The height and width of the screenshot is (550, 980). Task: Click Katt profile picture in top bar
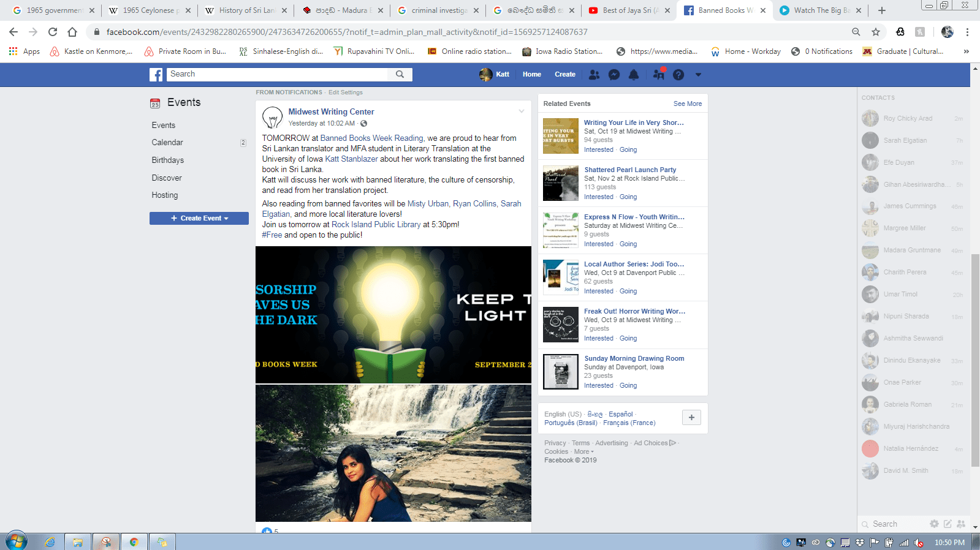pyautogui.click(x=485, y=75)
